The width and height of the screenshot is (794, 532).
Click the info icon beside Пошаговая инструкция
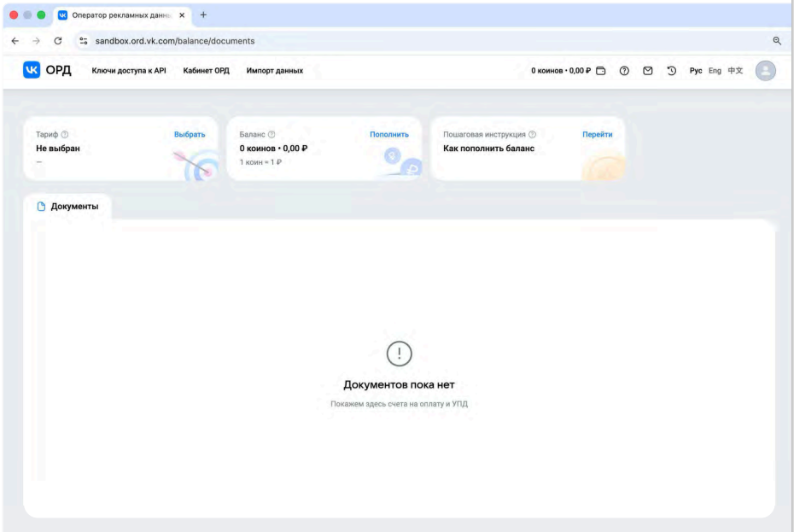pyautogui.click(x=532, y=135)
